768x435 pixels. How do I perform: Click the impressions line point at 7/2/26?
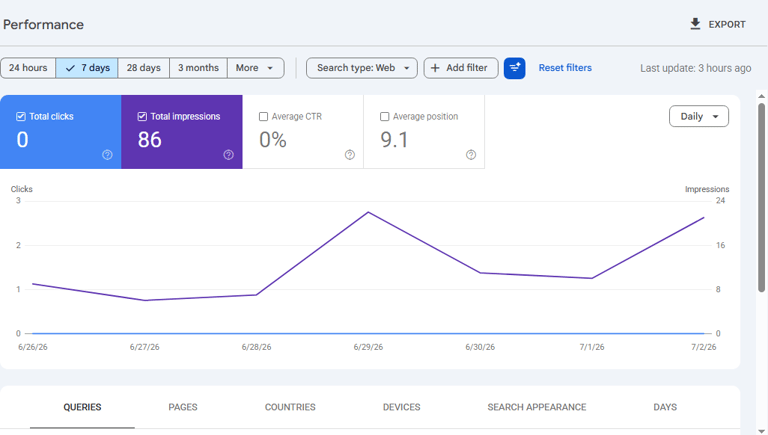point(704,218)
